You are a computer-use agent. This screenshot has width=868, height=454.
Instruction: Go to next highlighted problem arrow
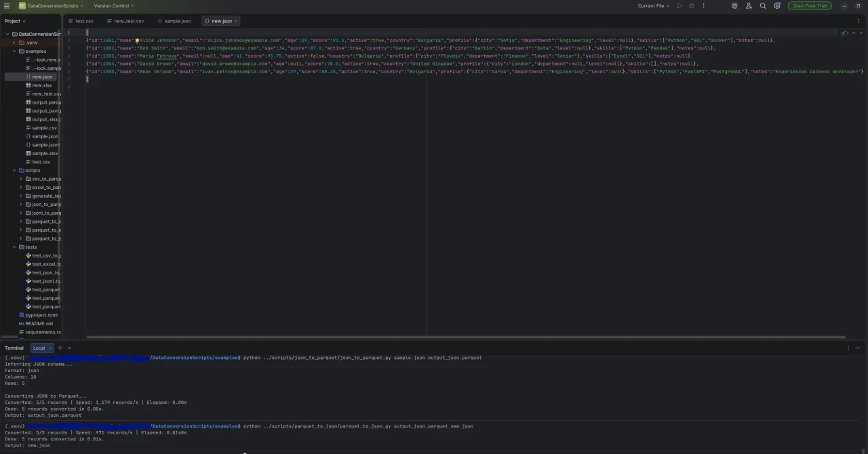tap(860, 33)
